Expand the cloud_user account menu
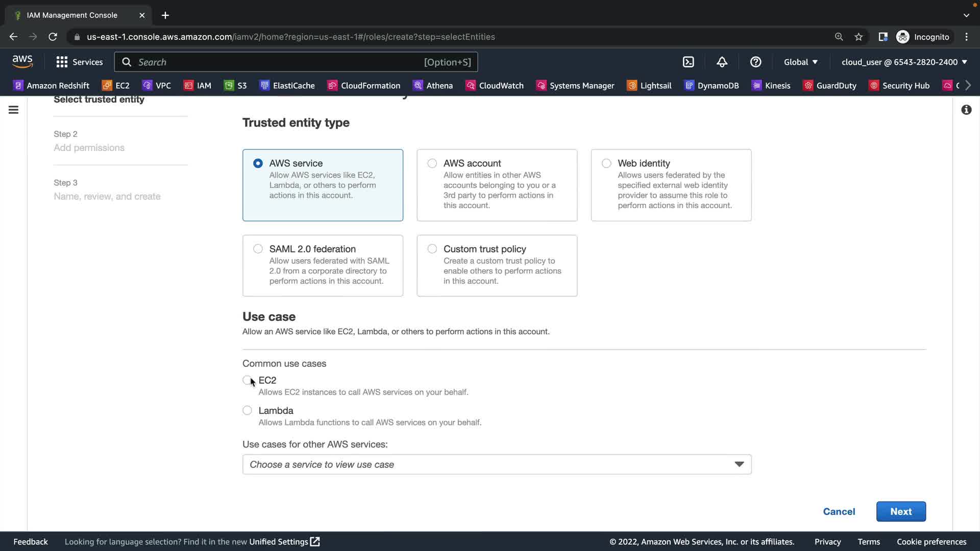Screen dimensions: 980x551 coord(904,62)
